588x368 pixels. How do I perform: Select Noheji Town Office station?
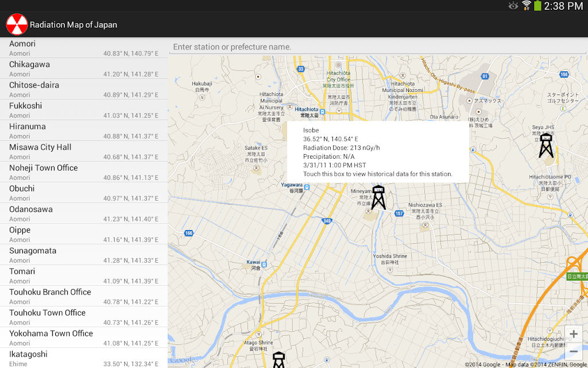click(x=84, y=171)
